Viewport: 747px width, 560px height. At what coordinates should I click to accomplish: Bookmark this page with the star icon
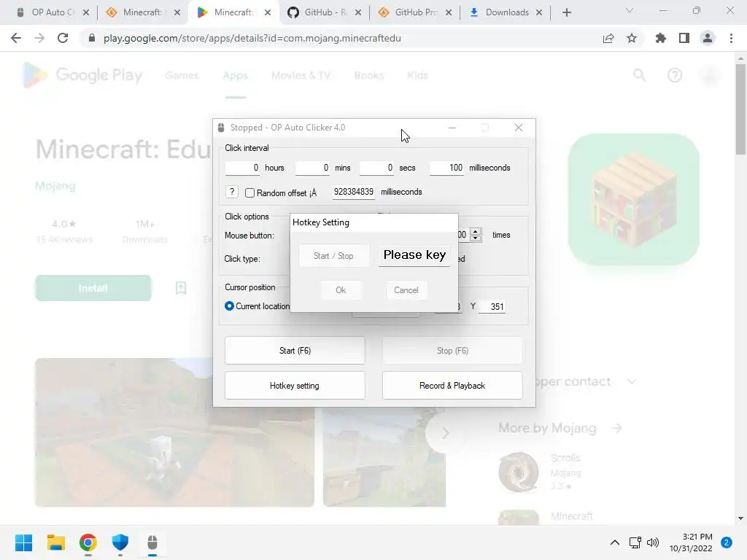(632, 38)
